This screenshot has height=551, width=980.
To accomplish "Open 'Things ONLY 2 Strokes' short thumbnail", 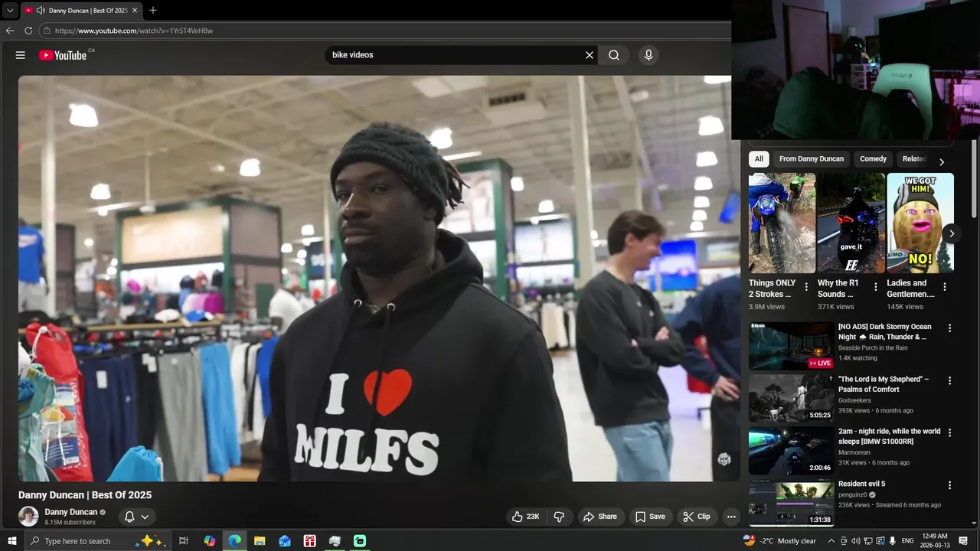I will coord(782,223).
